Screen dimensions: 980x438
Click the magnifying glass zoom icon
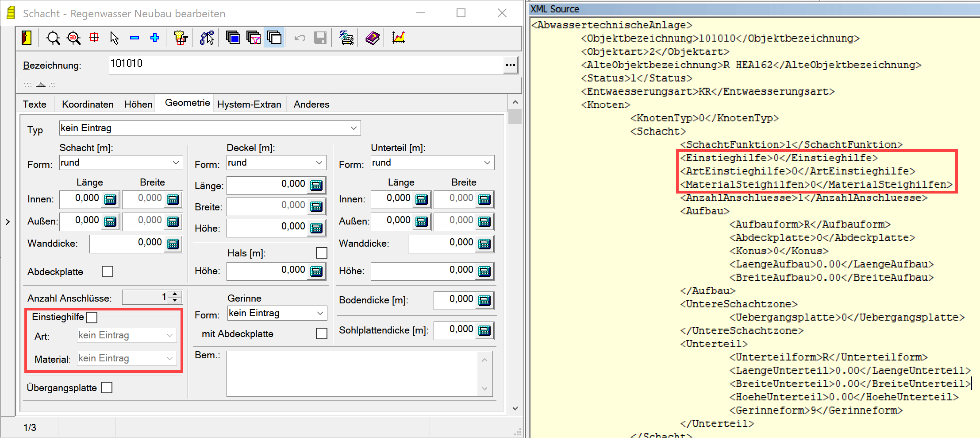(x=53, y=38)
